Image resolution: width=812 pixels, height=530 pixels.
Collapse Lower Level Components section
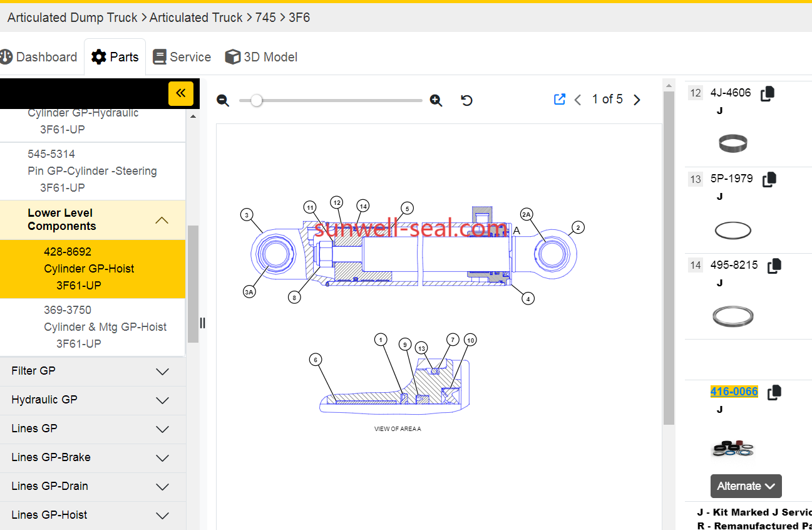pyautogui.click(x=162, y=220)
